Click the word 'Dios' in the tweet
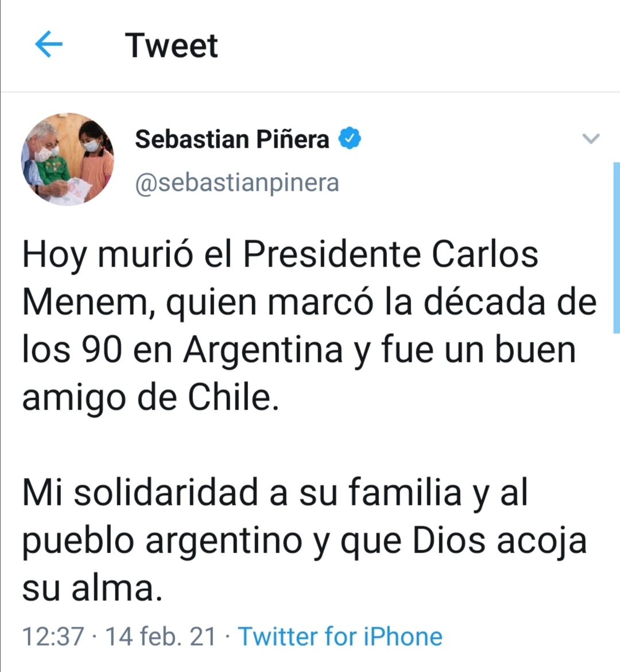 pyautogui.click(x=449, y=541)
